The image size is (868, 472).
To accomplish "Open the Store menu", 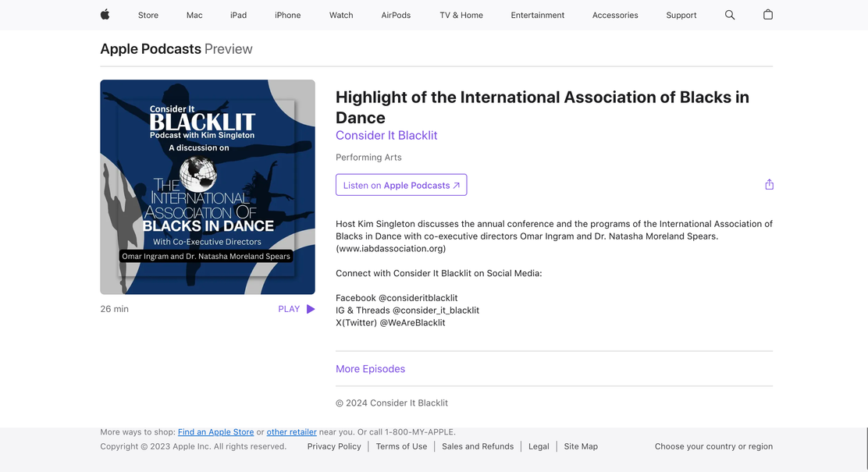I will click(x=148, y=15).
